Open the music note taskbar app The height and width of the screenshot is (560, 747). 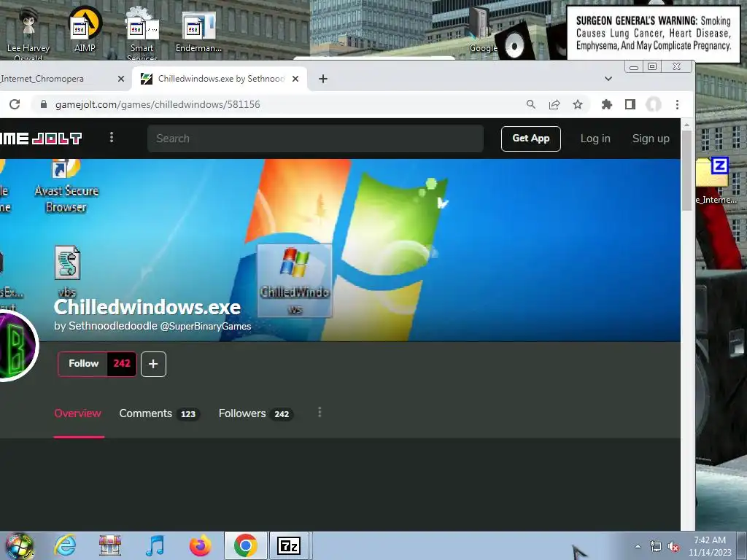coord(155,545)
